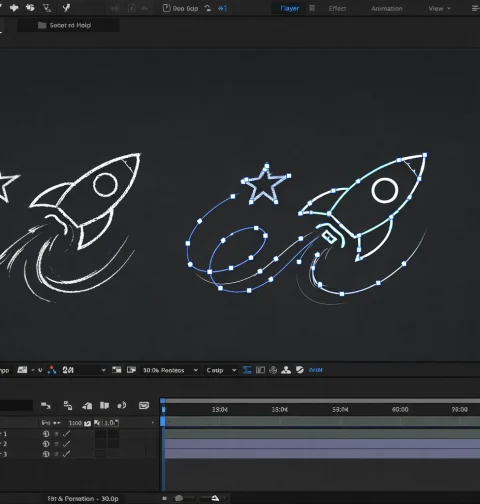Click the clock icon beside 'Doo Dop'
The width and height of the screenshot is (480, 504).
point(166,8)
